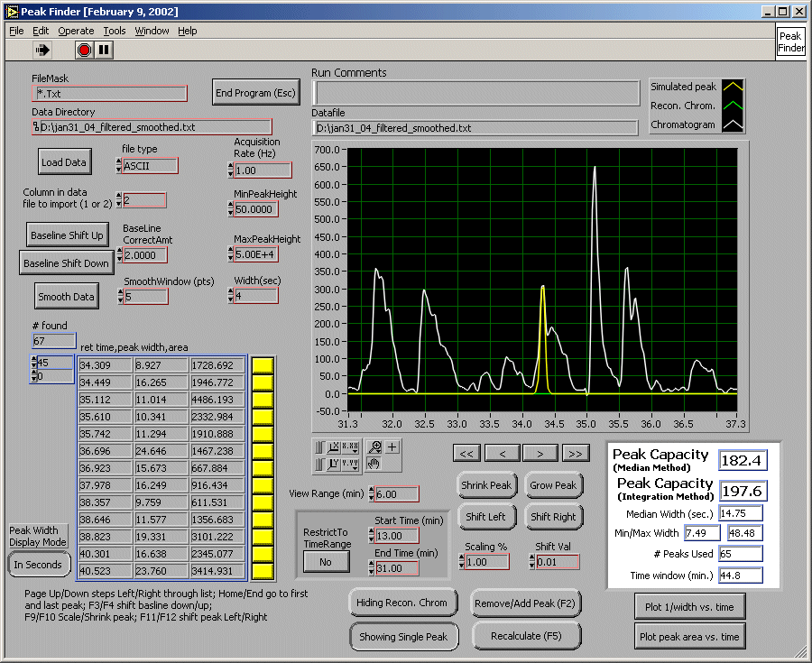Viewport: 812px width, 663px height.
Task: Click the Smooth Data button
Action: pyautogui.click(x=66, y=297)
